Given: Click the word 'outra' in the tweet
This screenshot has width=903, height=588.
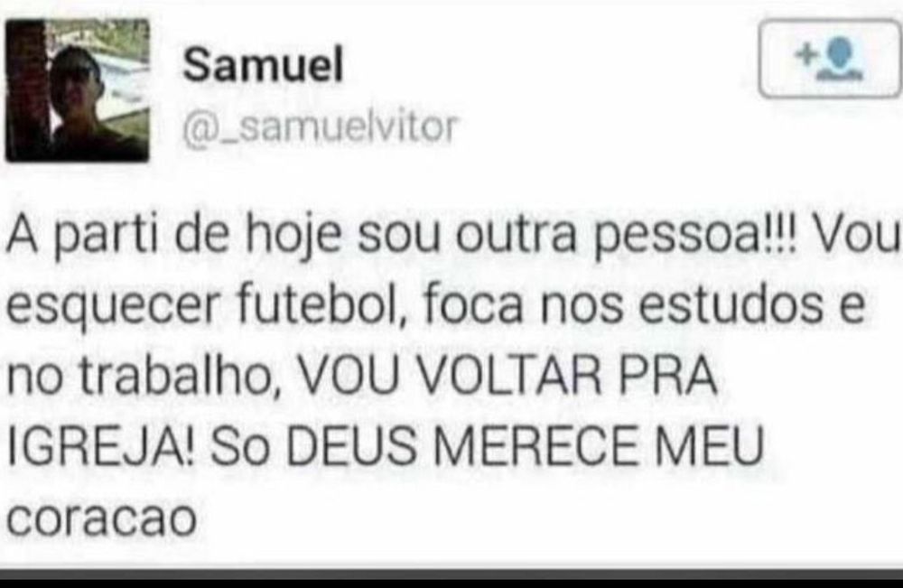Looking at the screenshot, I should pyautogui.click(x=516, y=235).
